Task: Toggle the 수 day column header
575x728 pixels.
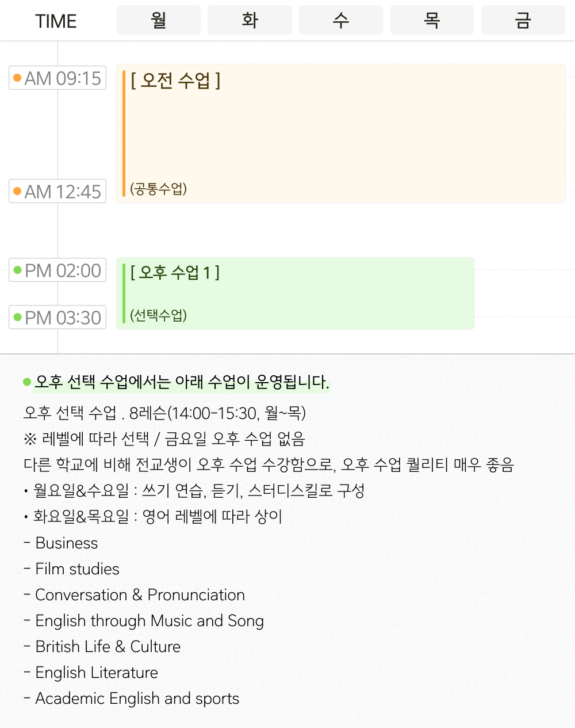Action: (x=340, y=19)
